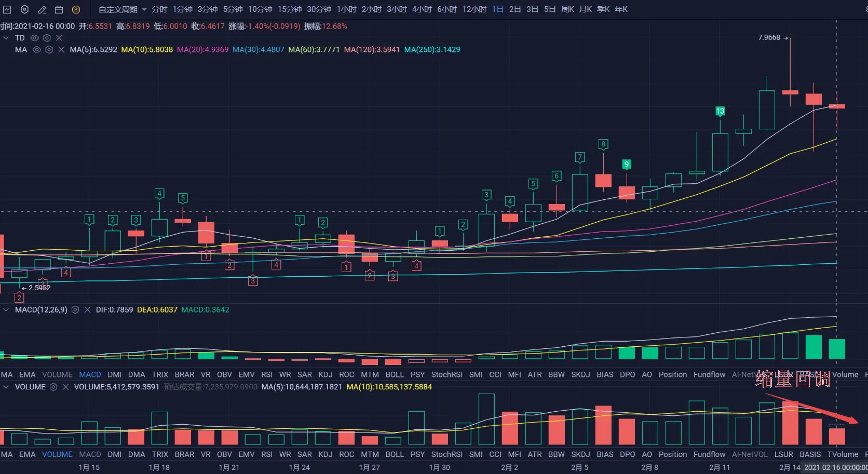Select the 4小时 timeframe
868x474 pixels.
pos(422,9)
